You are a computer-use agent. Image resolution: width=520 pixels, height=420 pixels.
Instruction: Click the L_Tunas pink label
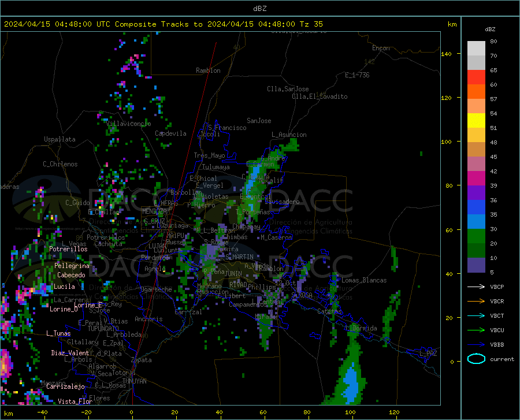(58, 333)
